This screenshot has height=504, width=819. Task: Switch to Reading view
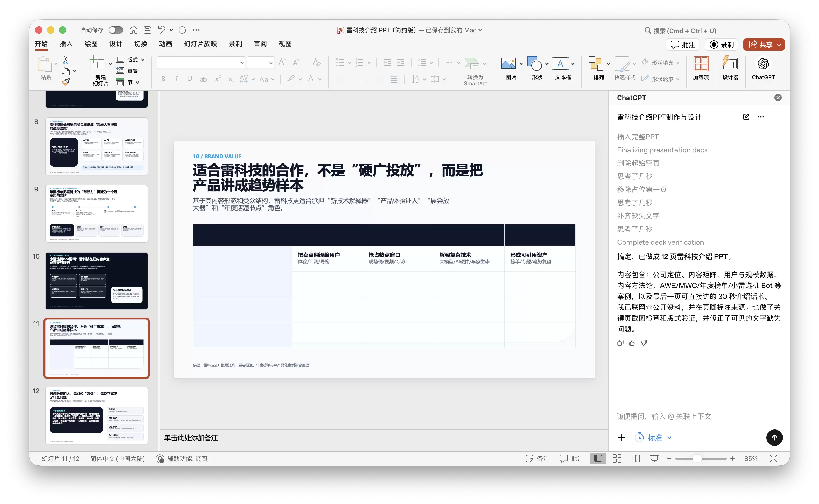point(635,459)
